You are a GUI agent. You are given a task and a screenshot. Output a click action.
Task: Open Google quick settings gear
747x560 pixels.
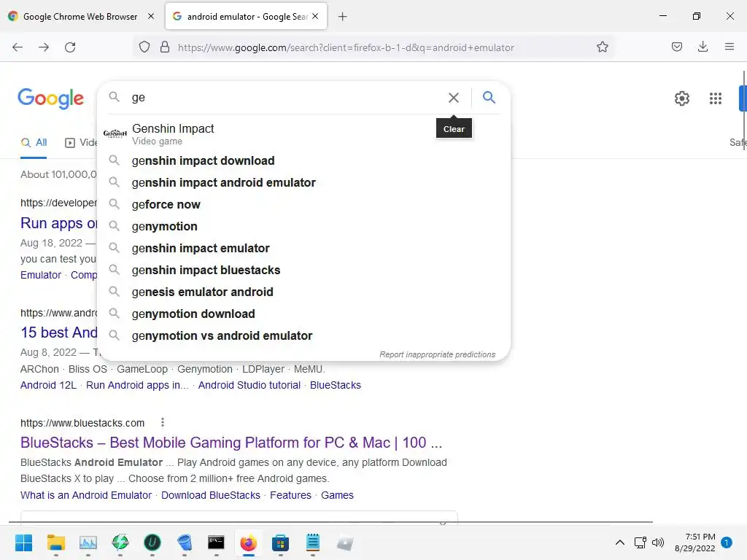tap(682, 98)
